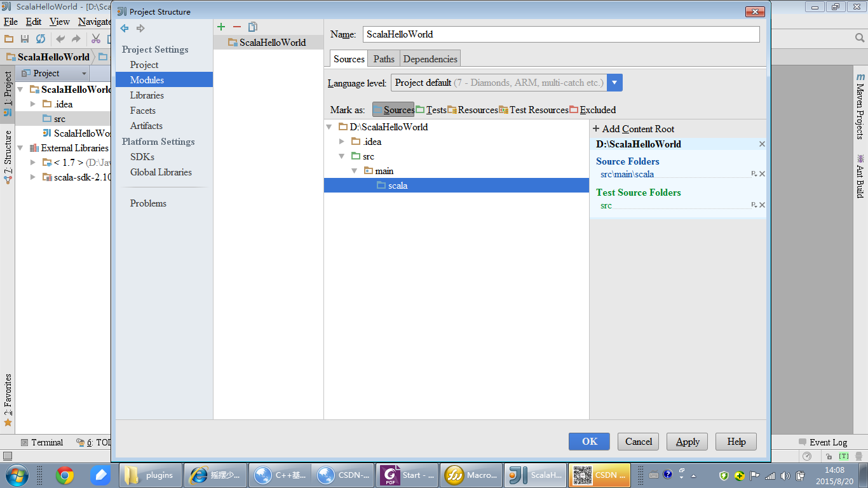Open Artifacts settings
Screen dimensions: 868x488
pyautogui.click(x=146, y=126)
